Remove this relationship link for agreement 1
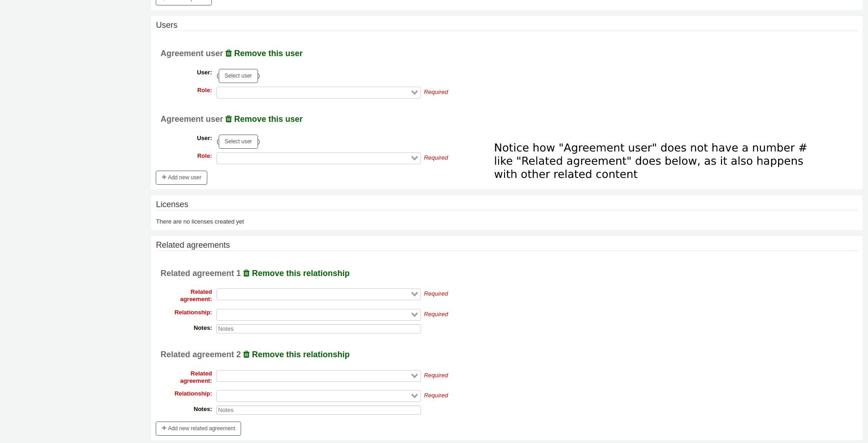The image size is (868, 443). (x=300, y=273)
